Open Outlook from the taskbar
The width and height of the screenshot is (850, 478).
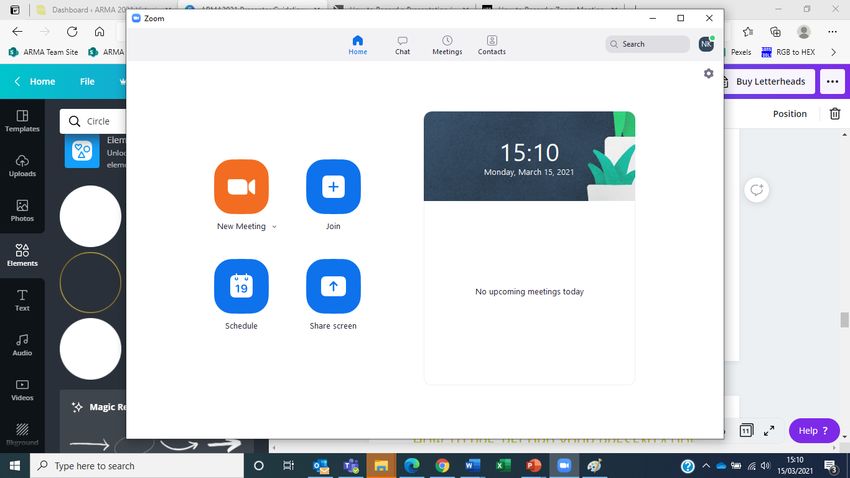320,466
